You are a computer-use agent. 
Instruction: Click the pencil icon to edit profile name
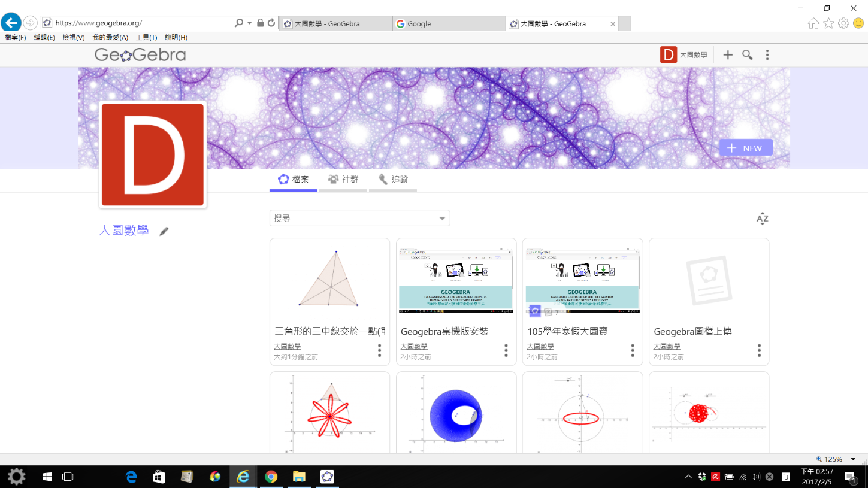point(164,231)
